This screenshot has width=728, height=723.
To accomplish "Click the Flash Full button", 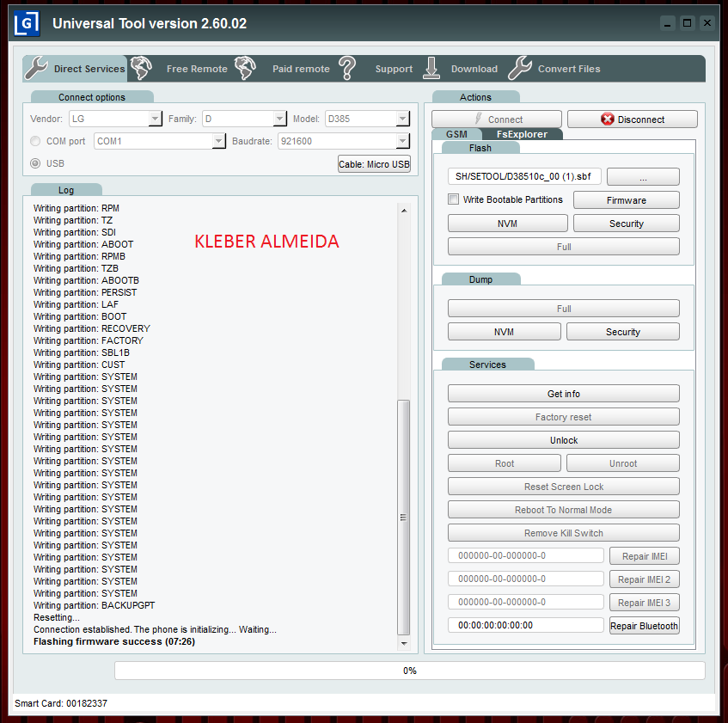I will (564, 247).
